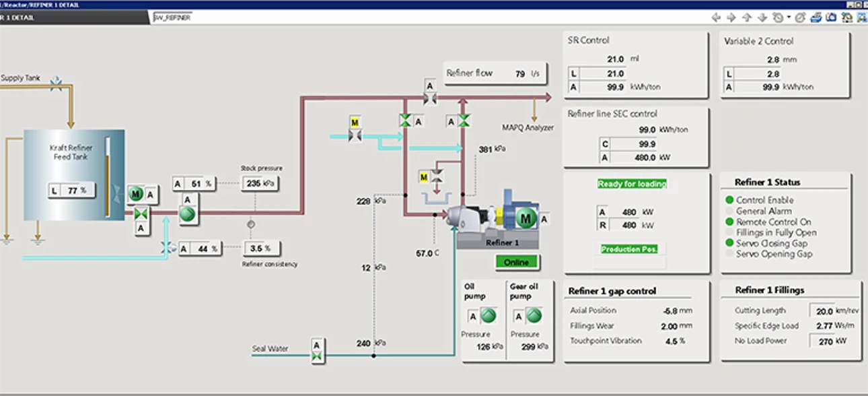Select the SEC control C 99.9 field
The image size is (868, 396).
[628, 144]
